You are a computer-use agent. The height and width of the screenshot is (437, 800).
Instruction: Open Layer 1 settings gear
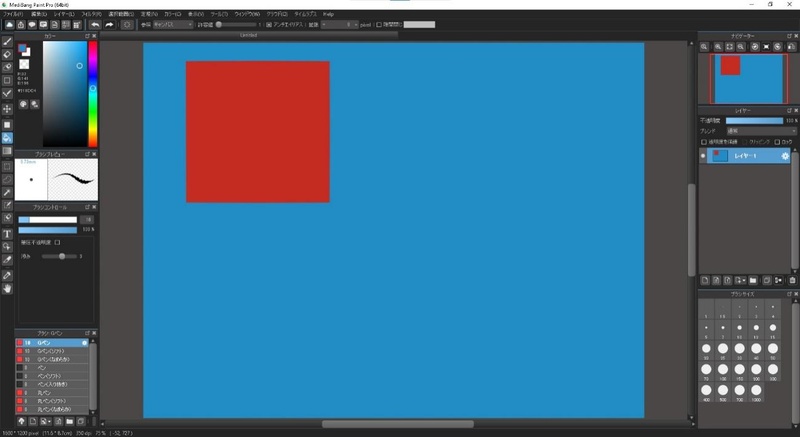coord(785,156)
